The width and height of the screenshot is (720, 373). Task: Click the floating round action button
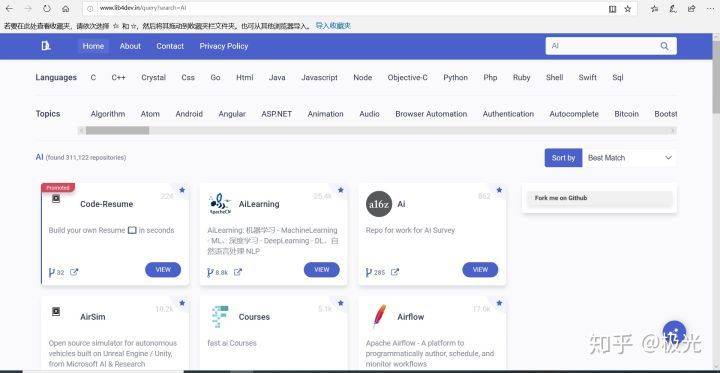click(x=674, y=333)
